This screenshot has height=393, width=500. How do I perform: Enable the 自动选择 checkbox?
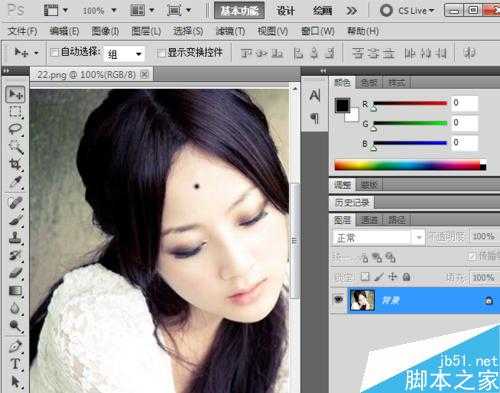coord(55,52)
